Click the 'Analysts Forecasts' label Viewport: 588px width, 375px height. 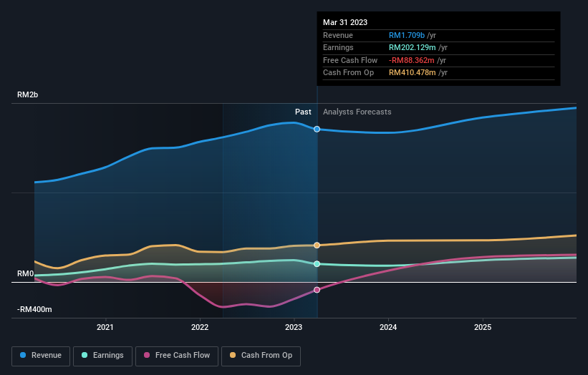point(357,112)
